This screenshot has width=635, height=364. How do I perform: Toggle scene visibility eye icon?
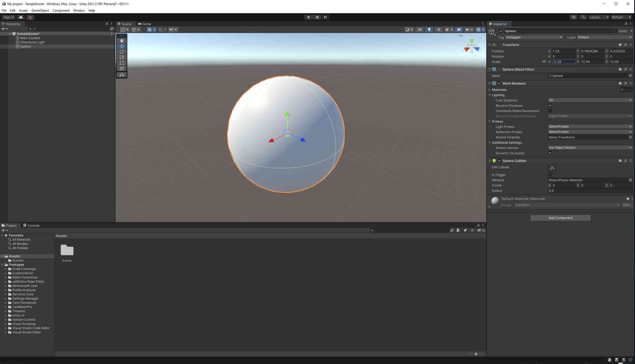(459, 30)
